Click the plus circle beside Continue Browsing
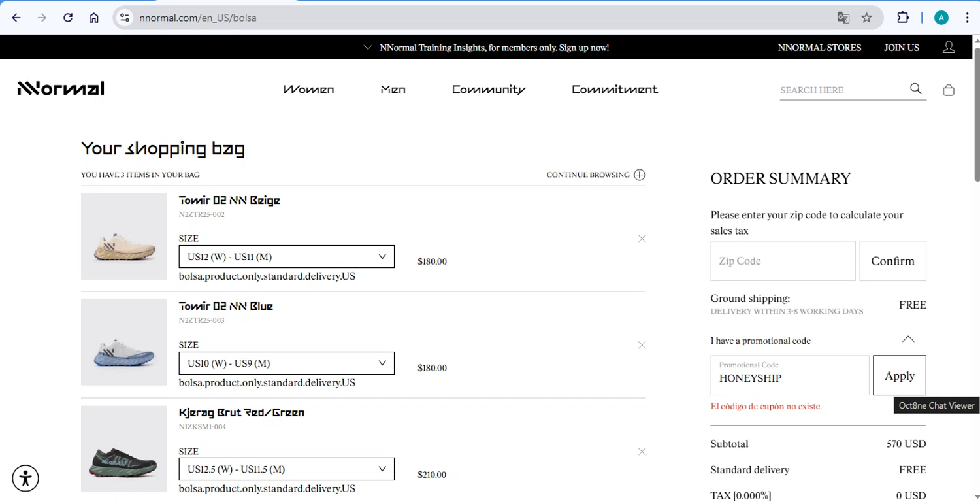Image resolution: width=980 pixels, height=502 pixels. 640,175
